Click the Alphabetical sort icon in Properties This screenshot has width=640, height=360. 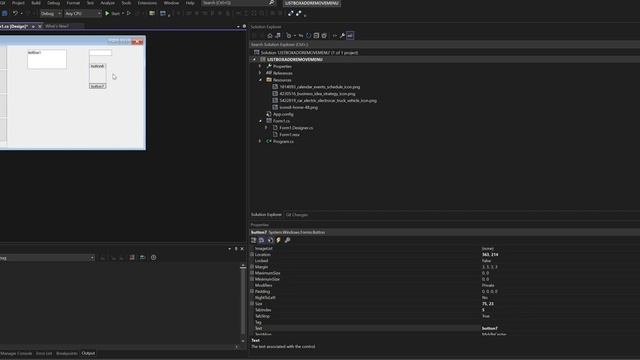262,240
